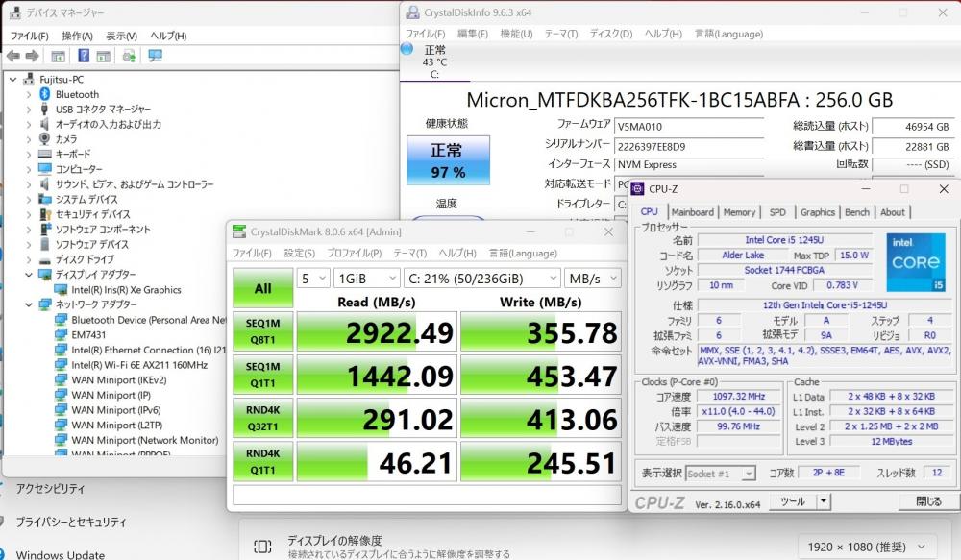
Task: Select the disk drives (ディスク ドライブ) icon
Action: click(45, 259)
